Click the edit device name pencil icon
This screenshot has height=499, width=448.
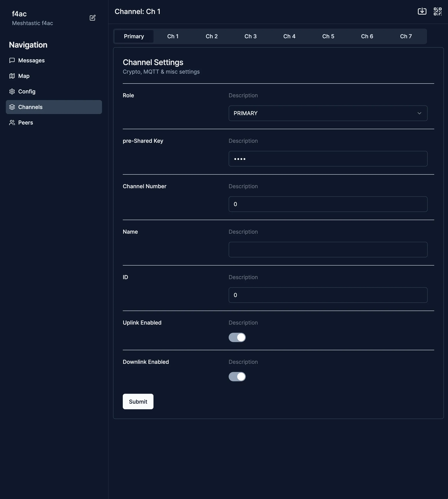point(92,18)
